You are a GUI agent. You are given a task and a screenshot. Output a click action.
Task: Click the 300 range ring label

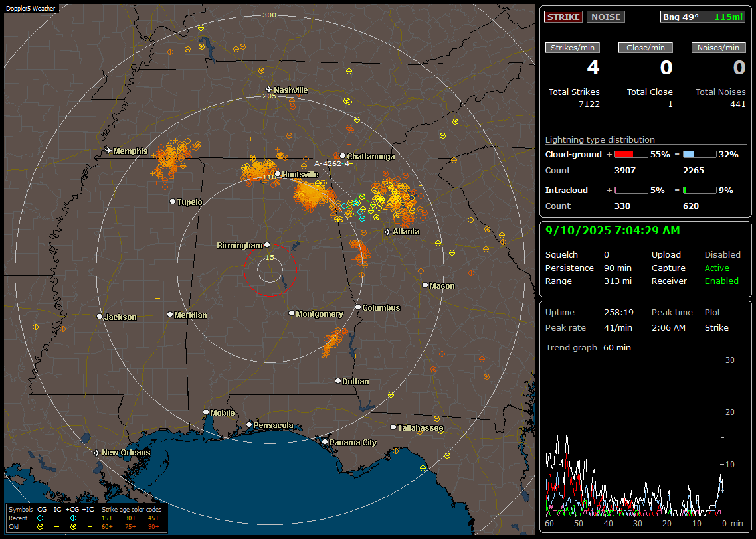[x=269, y=15]
